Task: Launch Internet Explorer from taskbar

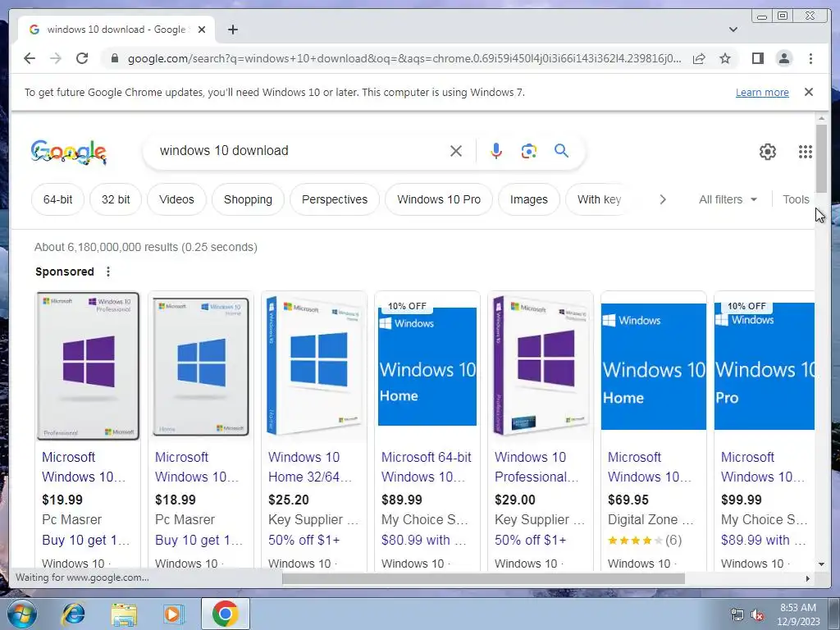Action: click(x=73, y=614)
